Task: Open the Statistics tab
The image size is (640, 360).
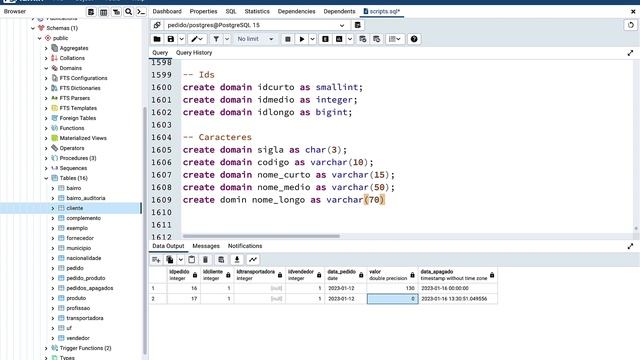Action: pyautogui.click(x=257, y=11)
